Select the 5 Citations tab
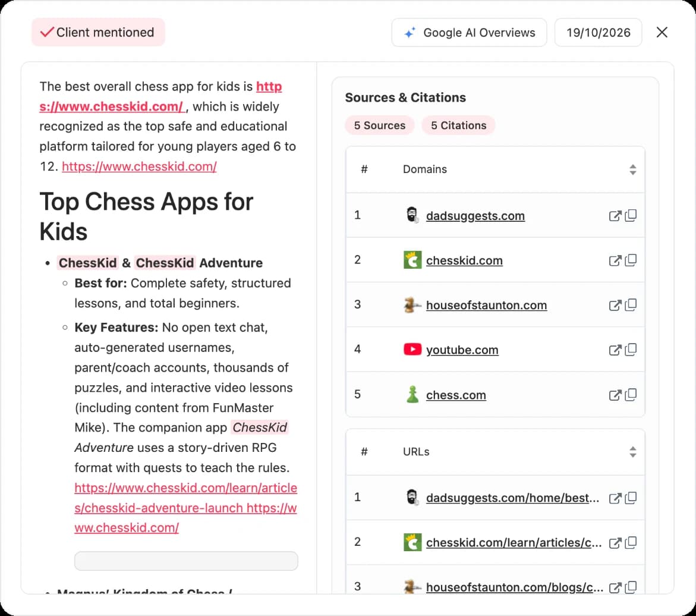The width and height of the screenshot is (696, 616). tap(458, 125)
